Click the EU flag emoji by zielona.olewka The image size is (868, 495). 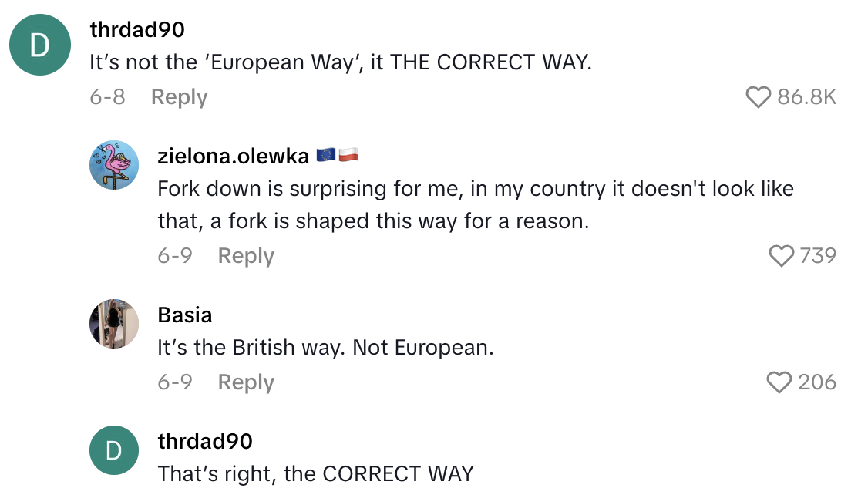click(x=327, y=153)
